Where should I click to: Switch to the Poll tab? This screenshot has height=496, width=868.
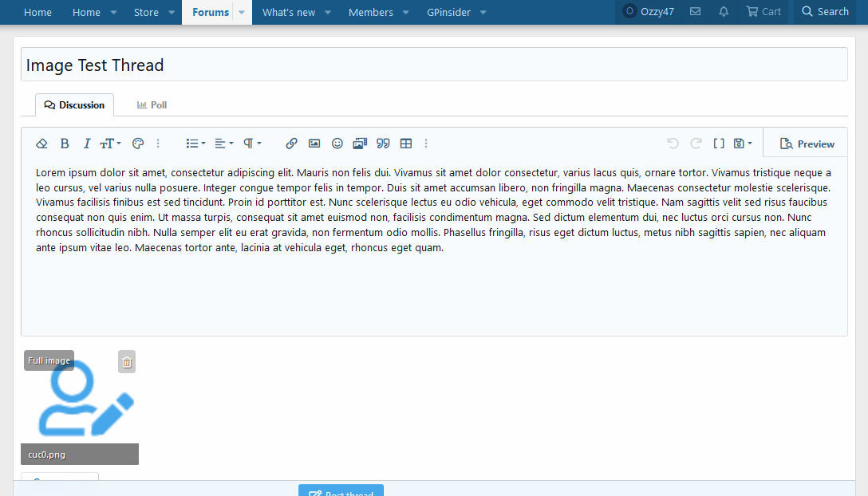[x=152, y=105]
